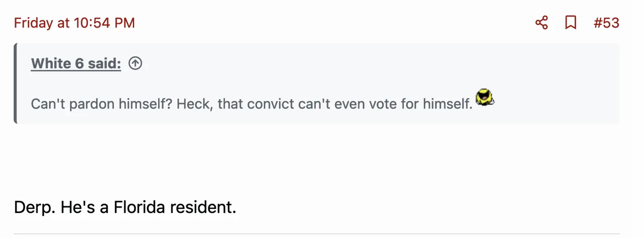Click the sunglasses smiley emoji in the quote

coord(485,98)
